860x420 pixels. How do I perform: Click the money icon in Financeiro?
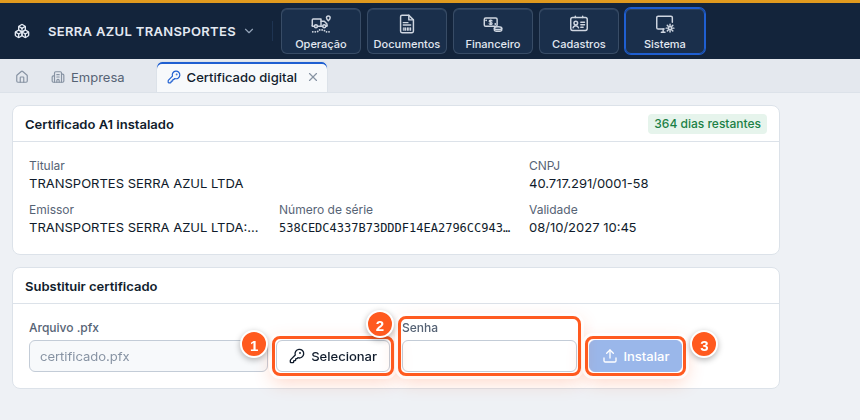pos(493,24)
